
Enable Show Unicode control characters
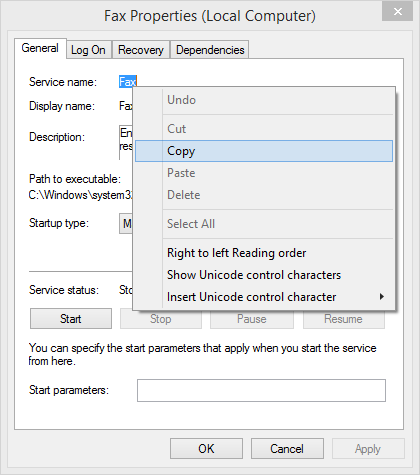click(264, 275)
